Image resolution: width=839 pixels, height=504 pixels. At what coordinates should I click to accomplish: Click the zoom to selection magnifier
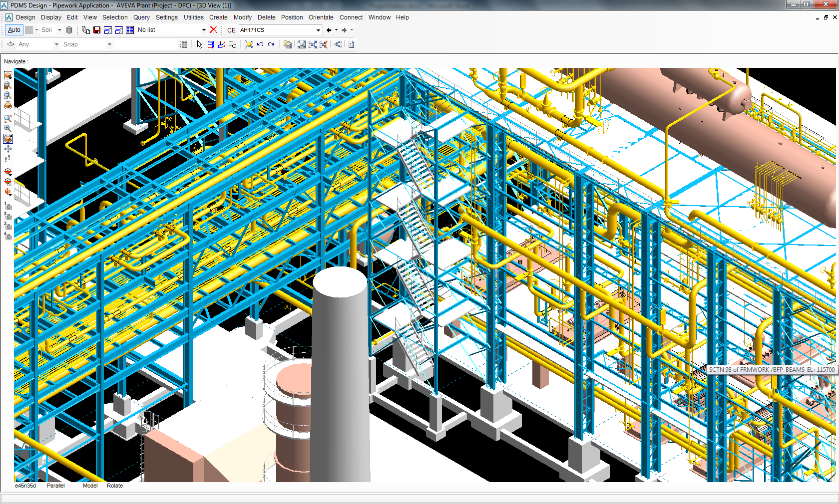point(7,85)
